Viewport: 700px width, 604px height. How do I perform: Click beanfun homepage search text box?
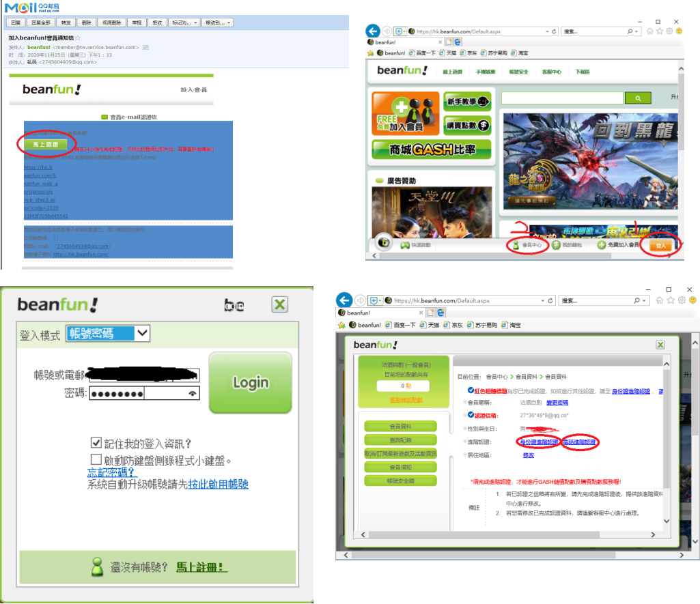562,98
